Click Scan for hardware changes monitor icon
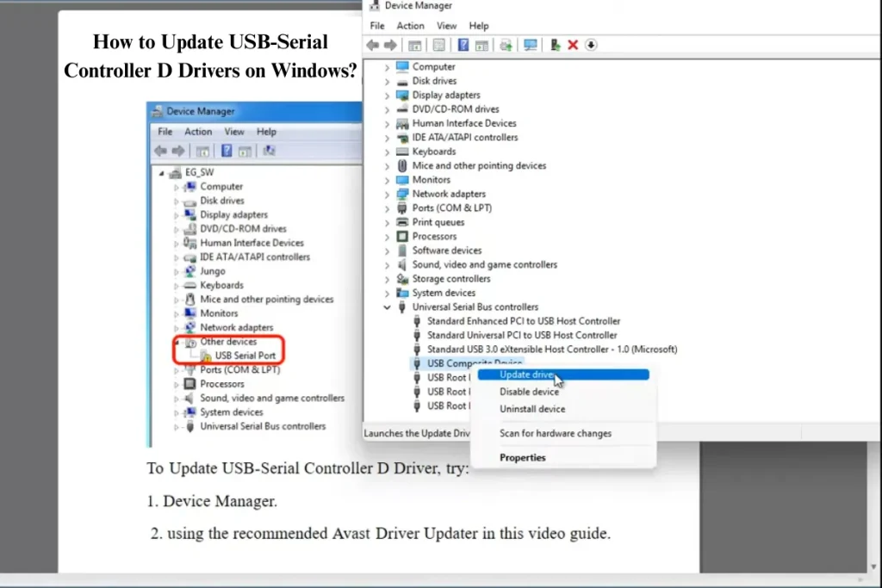 coord(530,45)
